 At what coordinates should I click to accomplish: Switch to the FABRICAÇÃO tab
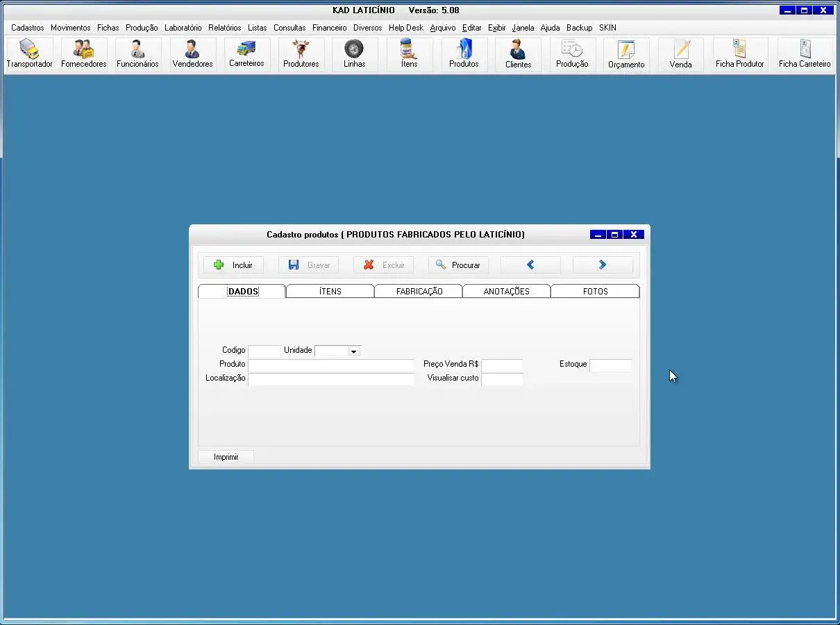[419, 292]
